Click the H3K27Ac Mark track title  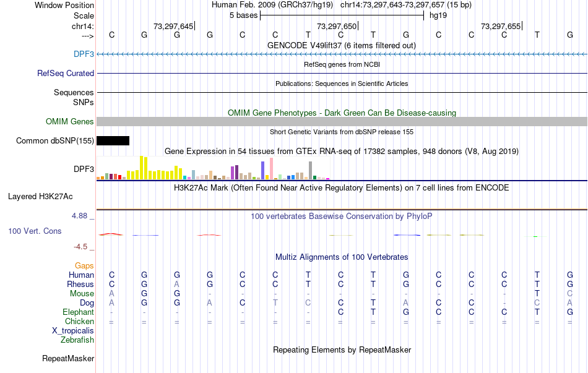coord(342,187)
